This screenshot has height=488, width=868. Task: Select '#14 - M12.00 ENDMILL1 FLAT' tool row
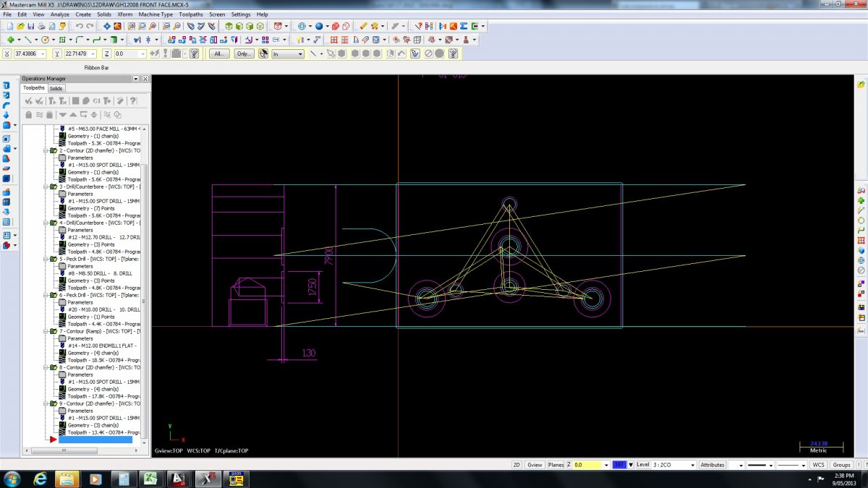(x=103, y=346)
